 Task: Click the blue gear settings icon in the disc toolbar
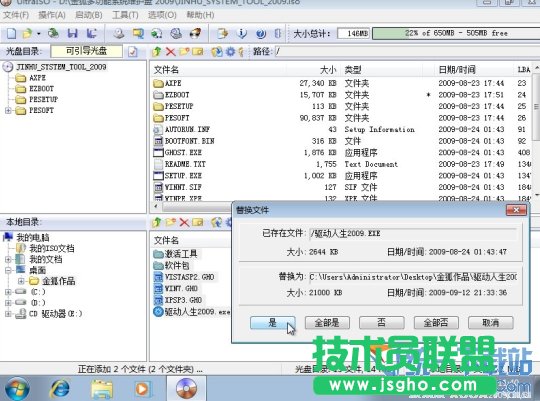pos(230,52)
